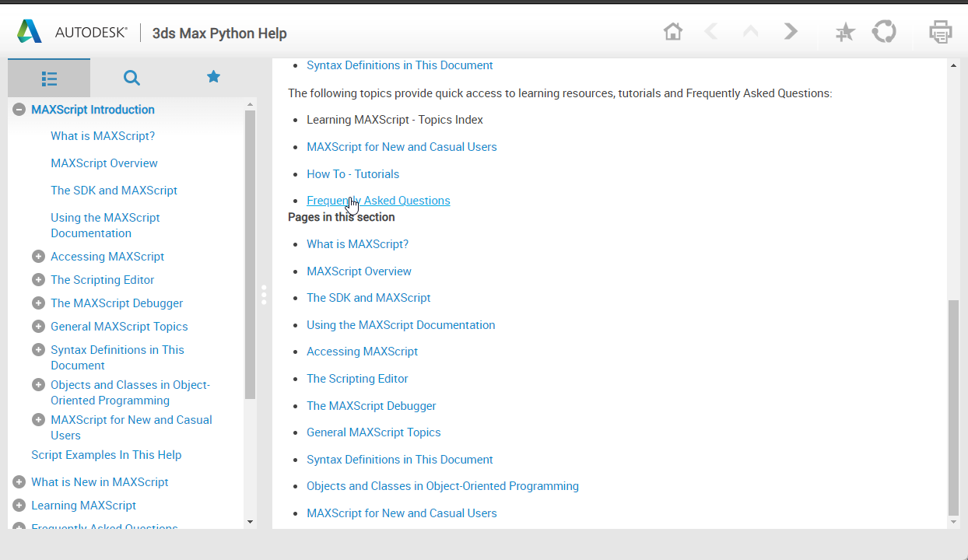Switch to the table of contents tab

pos(49,78)
